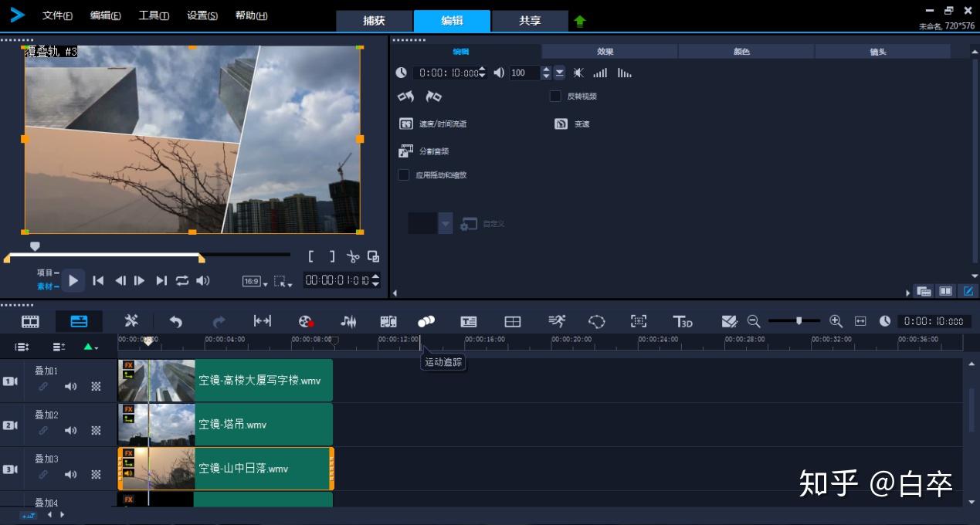The height and width of the screenshot is (525, 980).
Task: Open time remapping runner icon
Action: (557, 321)
